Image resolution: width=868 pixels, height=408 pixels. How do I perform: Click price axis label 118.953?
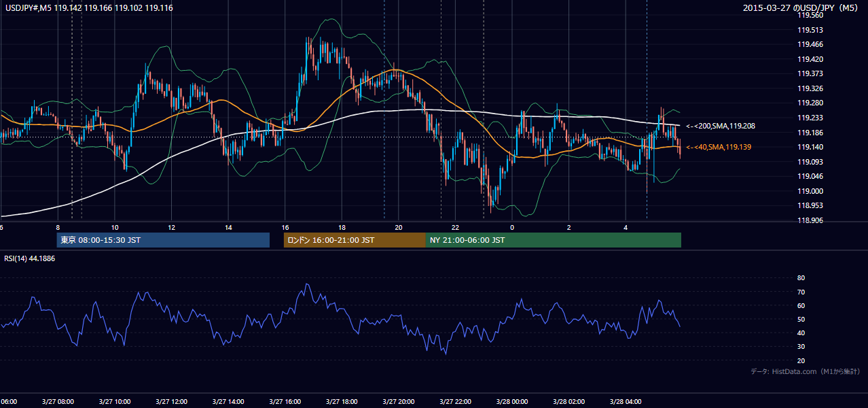[810, 205]
